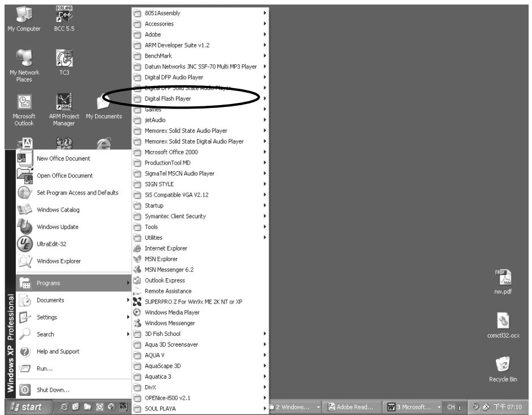This screenshot has height=415, width=532.
Task: Open ProductionTool MD group
Action: pyautogui.click(x=200, y=163)
